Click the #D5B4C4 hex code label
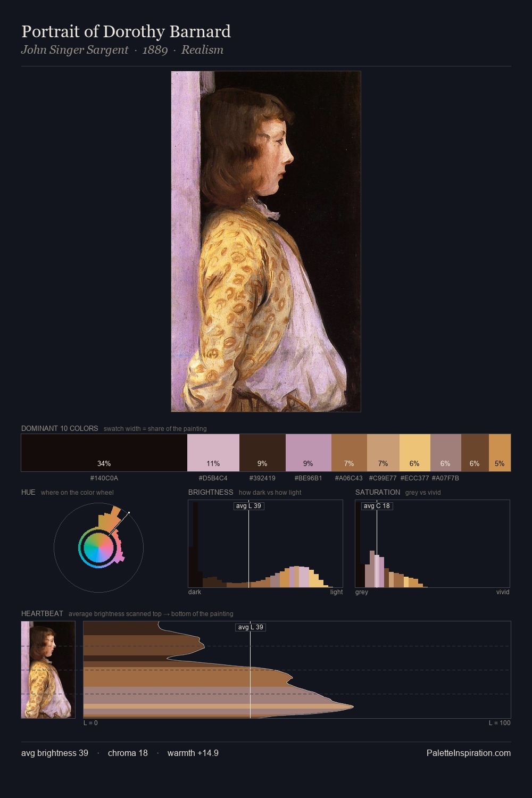 [x=213, y=478]
